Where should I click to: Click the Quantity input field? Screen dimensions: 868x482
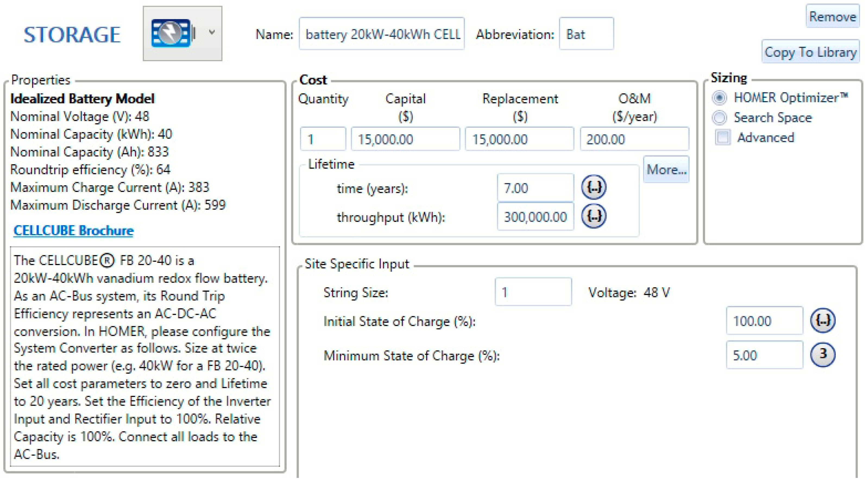pyautogui.click(x=322, y=139)
